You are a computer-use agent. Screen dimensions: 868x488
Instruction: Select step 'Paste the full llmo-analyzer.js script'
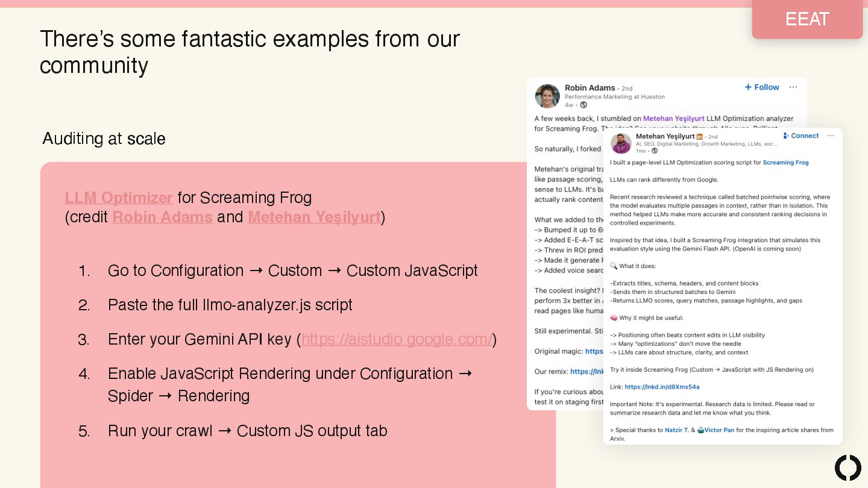pos(230,305)
